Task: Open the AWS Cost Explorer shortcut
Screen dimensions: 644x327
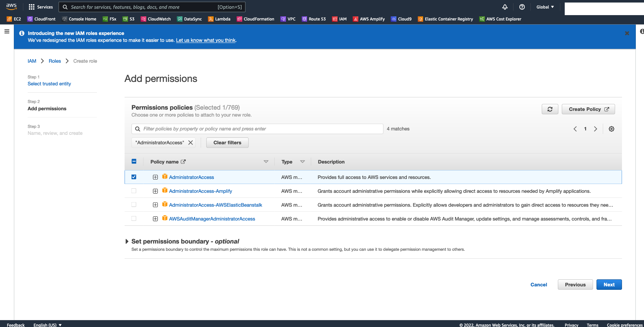Action: (500, 19)
